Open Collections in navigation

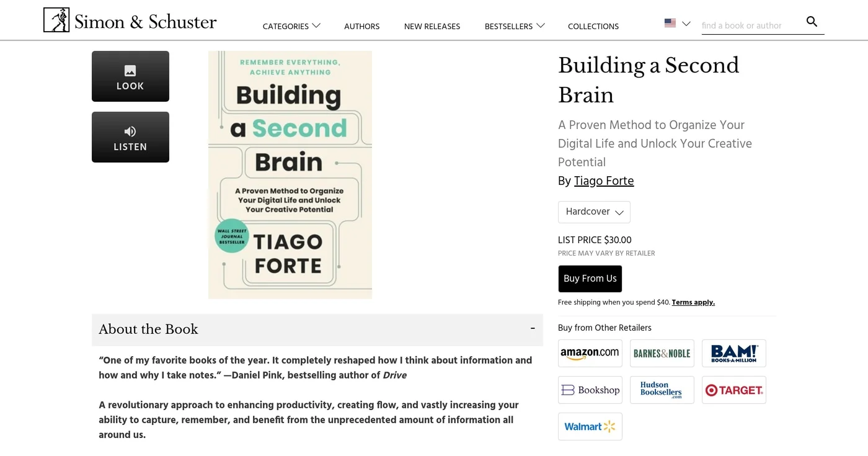pyautogui.click(x=593, y=26)
